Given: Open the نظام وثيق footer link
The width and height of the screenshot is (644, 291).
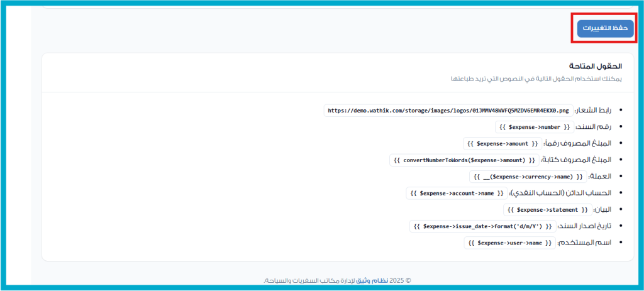Looking at the screenshot, I should [387, 281].
